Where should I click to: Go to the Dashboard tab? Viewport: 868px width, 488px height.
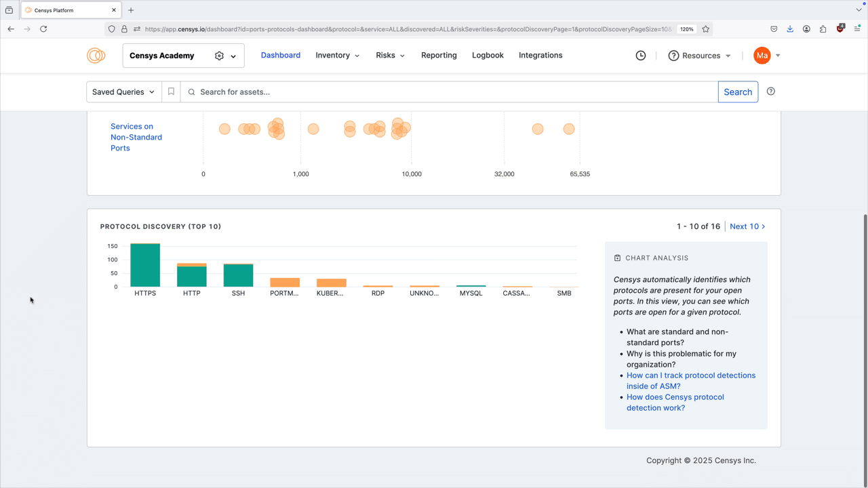(x=281, y=56)
